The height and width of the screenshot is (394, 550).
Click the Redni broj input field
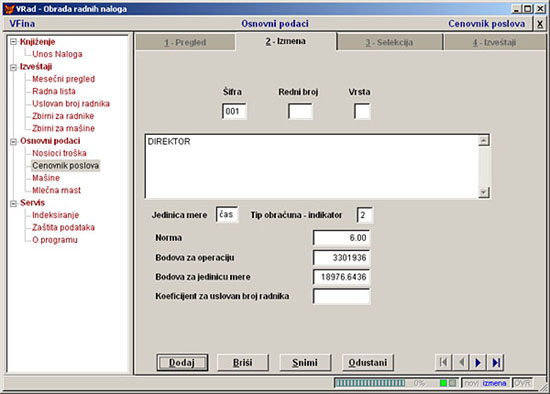(300, 111)
